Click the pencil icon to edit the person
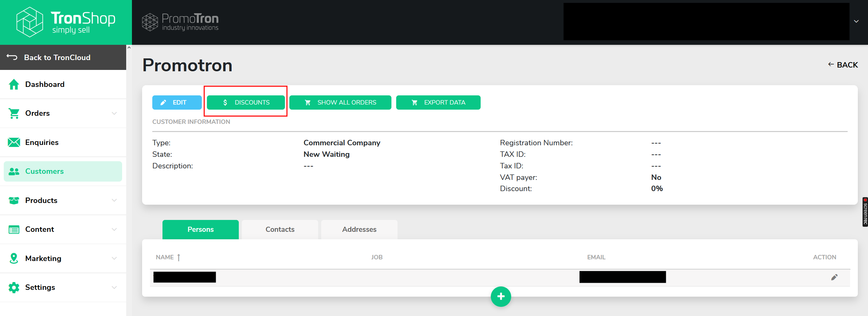This screenshot has height=316, width=868. click(834, 277)
